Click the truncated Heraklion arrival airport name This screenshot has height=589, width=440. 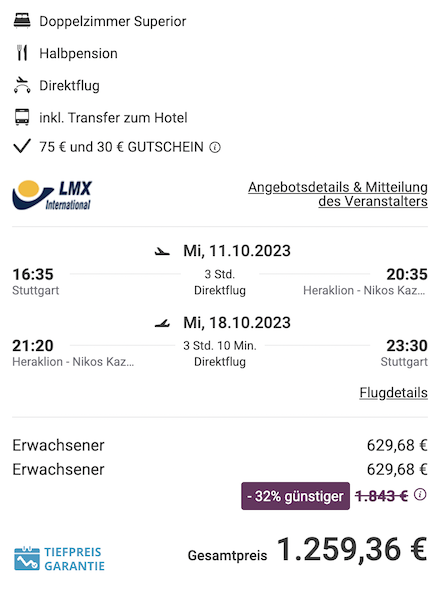pos(364,290)
